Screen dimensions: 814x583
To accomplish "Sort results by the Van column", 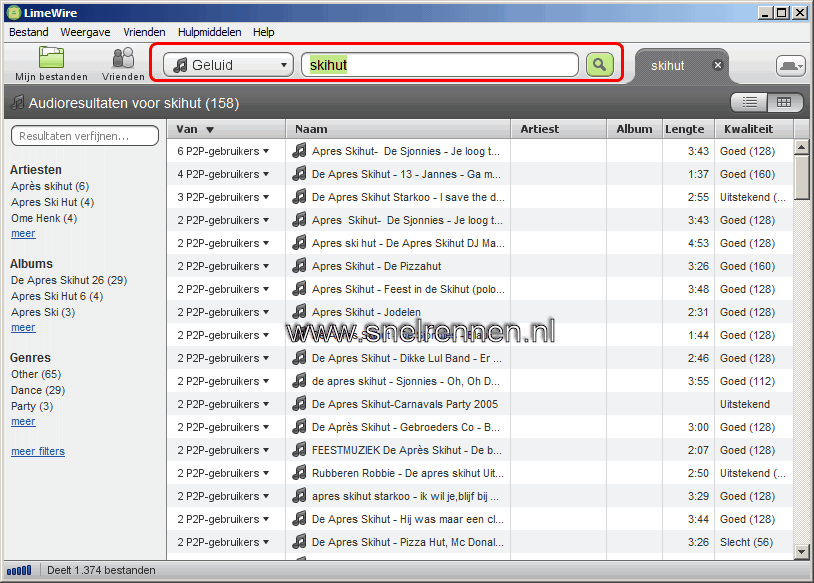I will (x=226, y=129).
